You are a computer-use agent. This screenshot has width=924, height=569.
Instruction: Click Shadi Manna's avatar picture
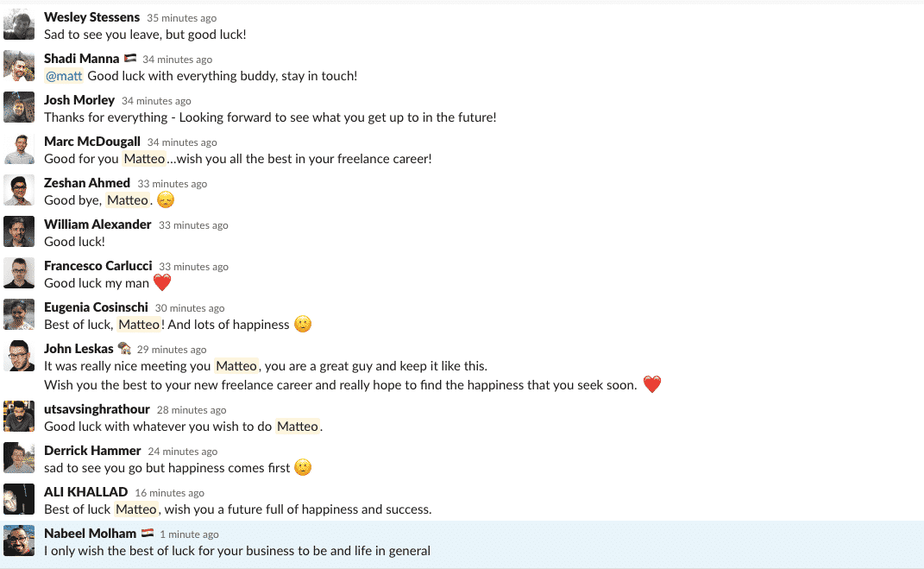(19, 66)
